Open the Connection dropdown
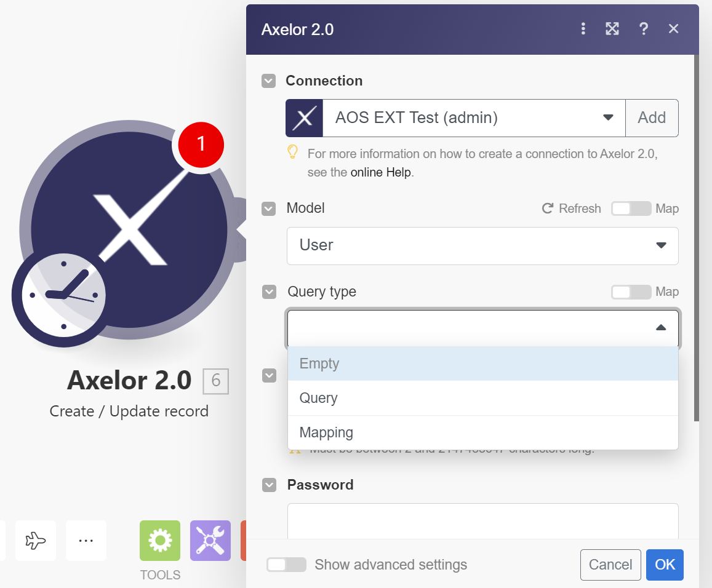The height and width of the screenshot is (588, 712). point(608,117)
